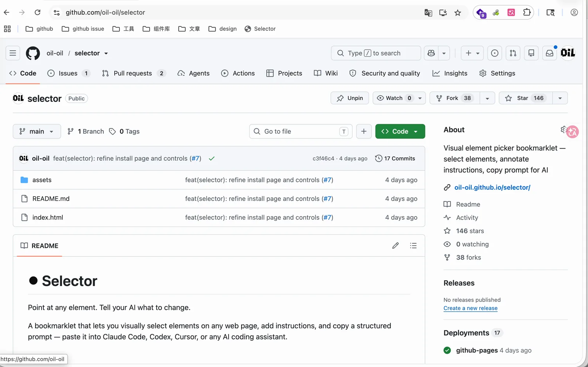Open the Projects tab
Image resolution: width=588 pixels, height=367 pixels.
[x=284, y=73]
